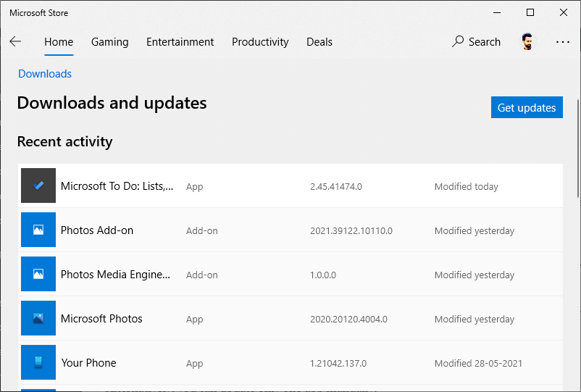581x392 pixels.
Task: Open the Gaming tab
Action: [109, 42]
